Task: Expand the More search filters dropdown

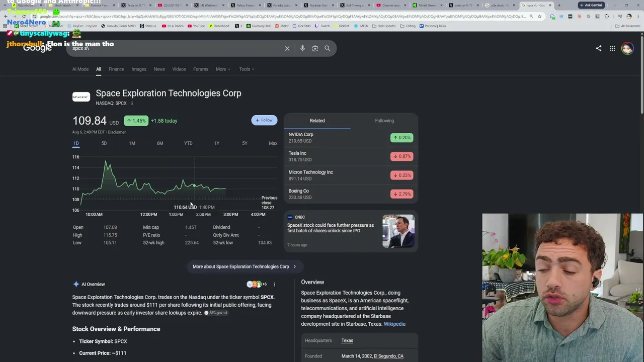Action: click(x=223, y=69)
